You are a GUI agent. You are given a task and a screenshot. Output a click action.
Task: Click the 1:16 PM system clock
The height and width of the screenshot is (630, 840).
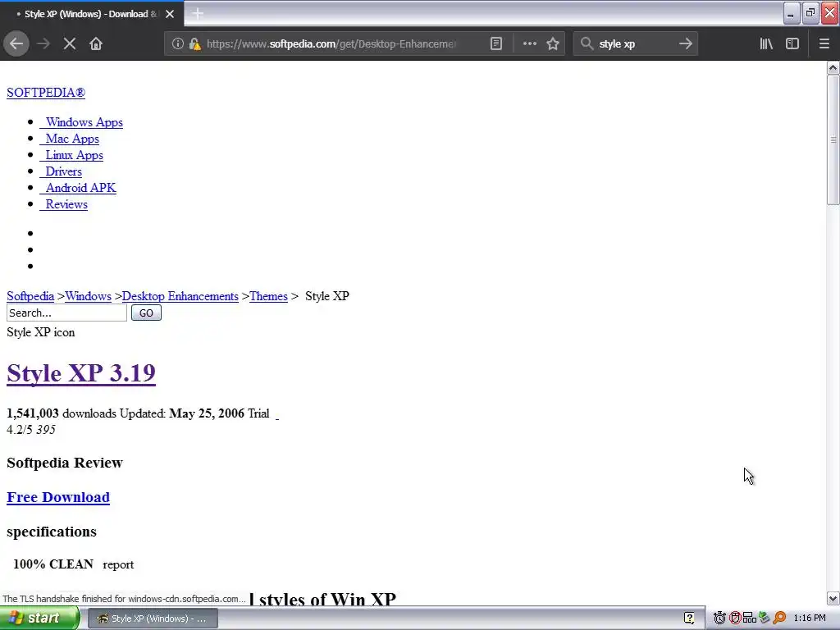click(810, 619)
